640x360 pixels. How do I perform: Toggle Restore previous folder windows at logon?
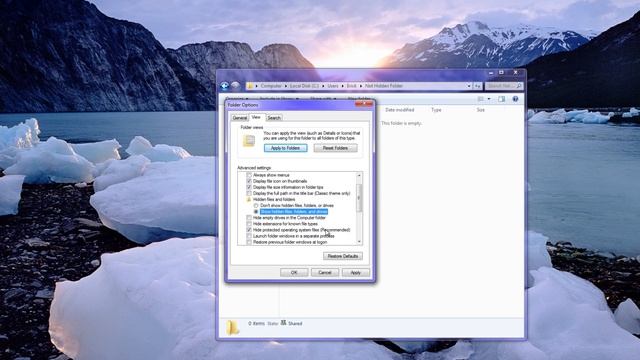point(249,242)
